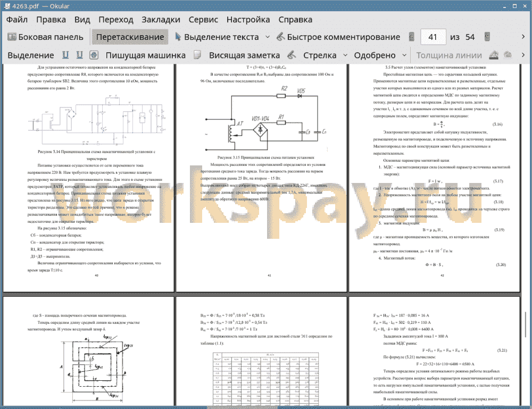Click the pen icon of Быстрое комментирование
Viewport: 532px width, 409px height.
click(280, 37)
